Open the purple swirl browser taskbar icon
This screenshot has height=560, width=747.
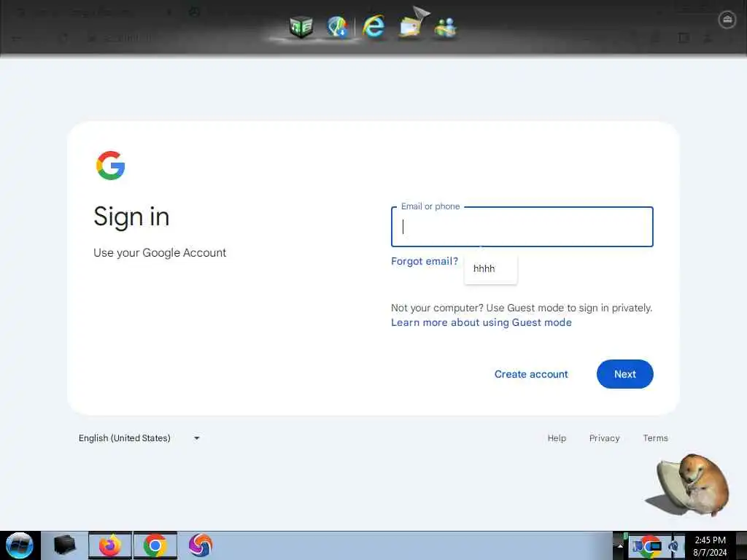(200, 545)
